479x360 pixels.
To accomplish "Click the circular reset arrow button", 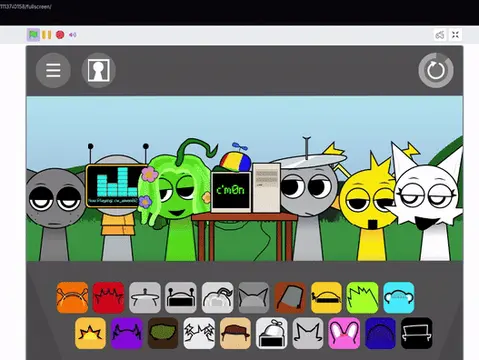I will click(436, 70).
